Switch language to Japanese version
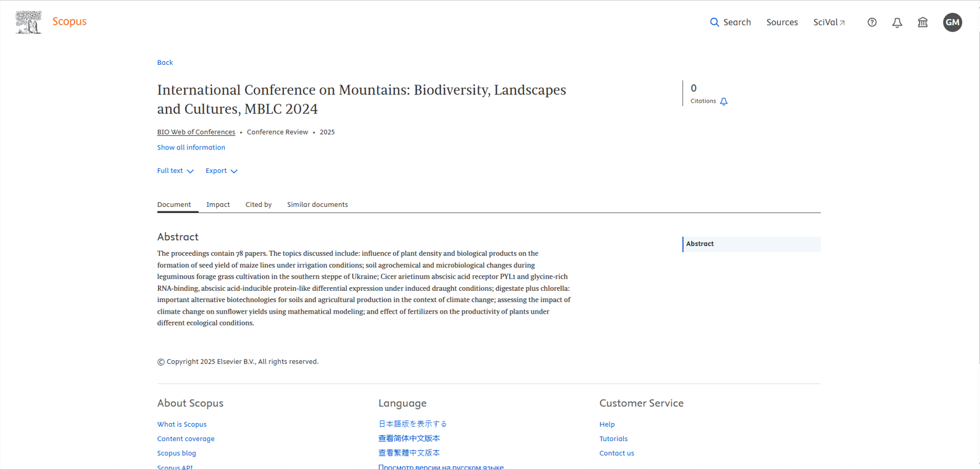The width and height of the screenshot is (980, 470). point(412,424)
